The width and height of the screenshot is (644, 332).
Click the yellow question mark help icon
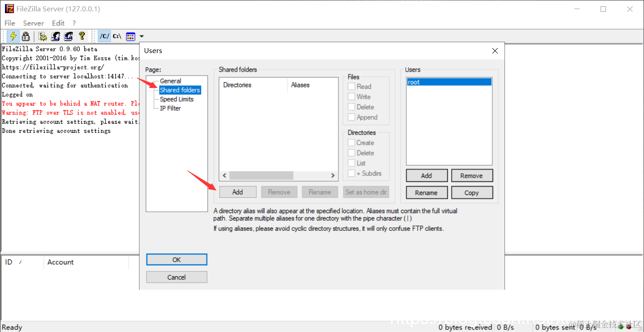82,36
